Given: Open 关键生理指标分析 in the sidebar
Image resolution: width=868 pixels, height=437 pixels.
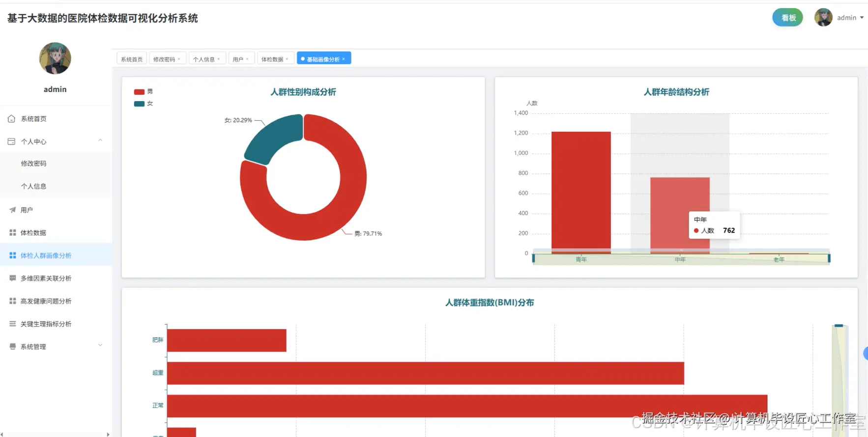Looking at the screenshot, I should point(56,324).
